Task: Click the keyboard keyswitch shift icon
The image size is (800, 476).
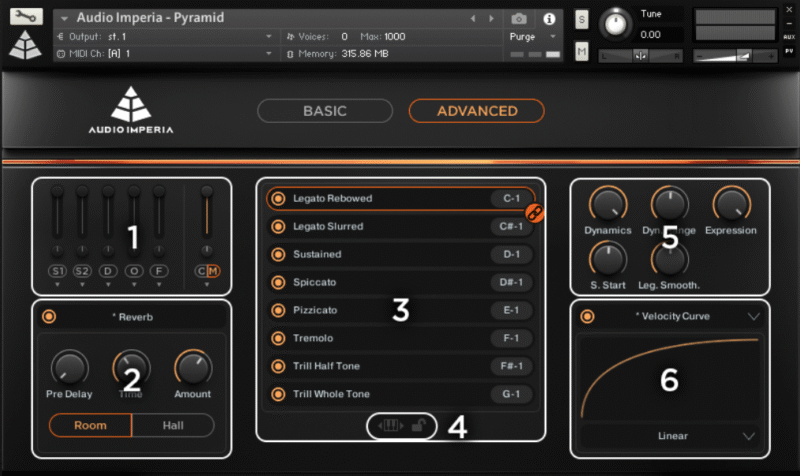Action: (391, 425)
